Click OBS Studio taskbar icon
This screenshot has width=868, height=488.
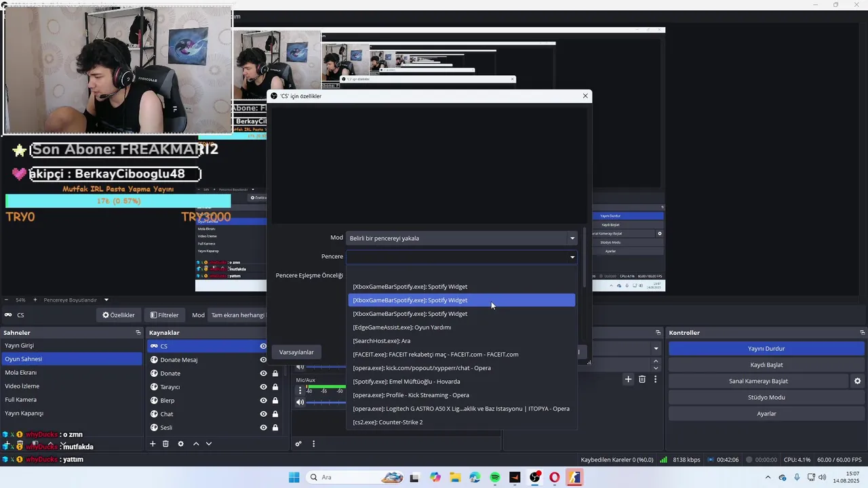[x=535, y=477]
